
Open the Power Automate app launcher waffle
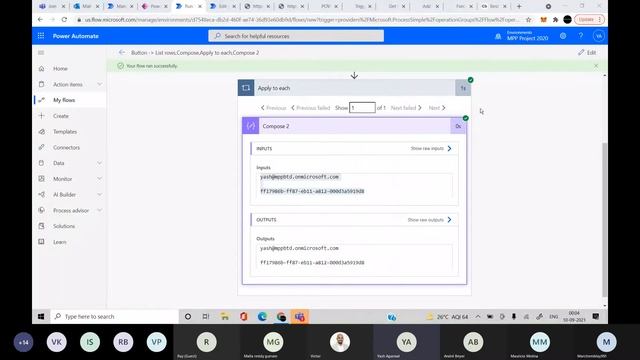(41, 36)
